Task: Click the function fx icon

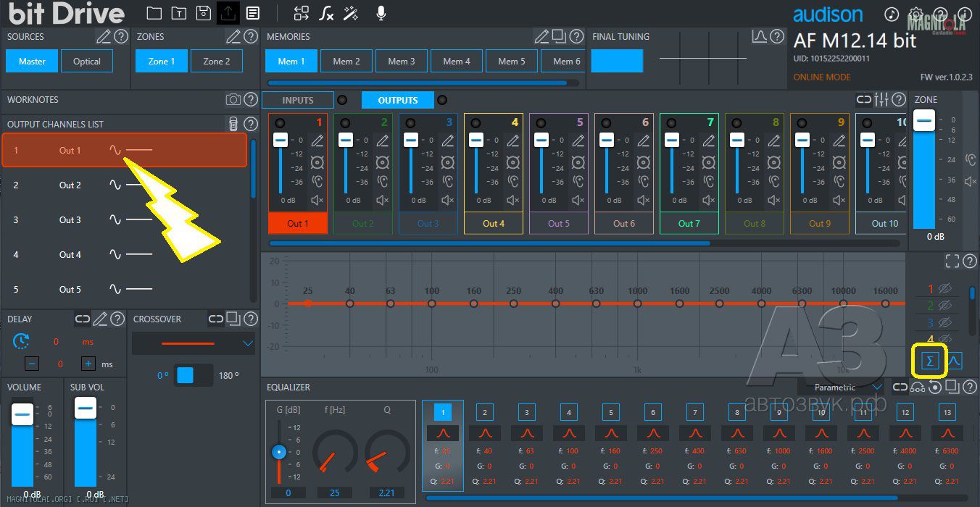Action: [x=327, y=13]
